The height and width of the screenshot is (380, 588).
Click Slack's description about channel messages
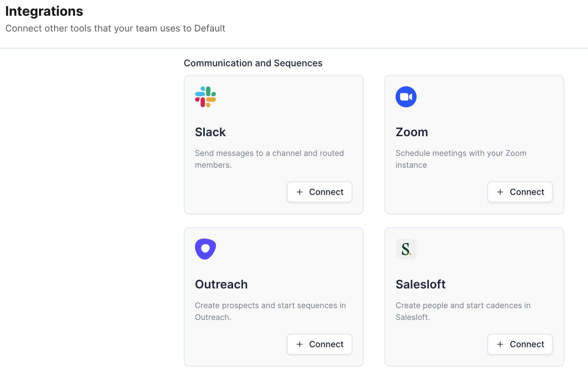(269, 159)
